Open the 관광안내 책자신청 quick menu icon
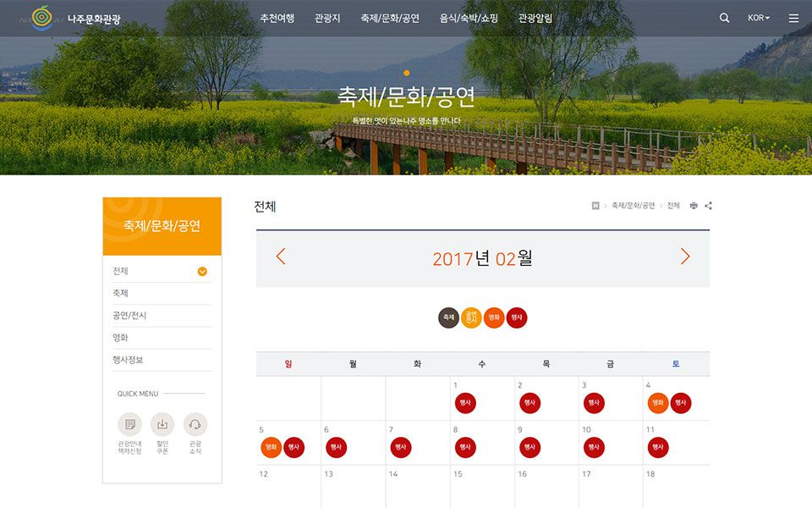The image size is (812, 508). (129, 425)
